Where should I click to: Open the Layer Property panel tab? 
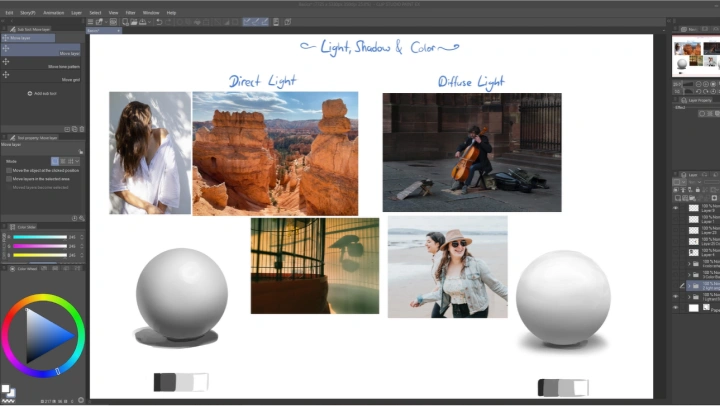click(x=697, y=100)
